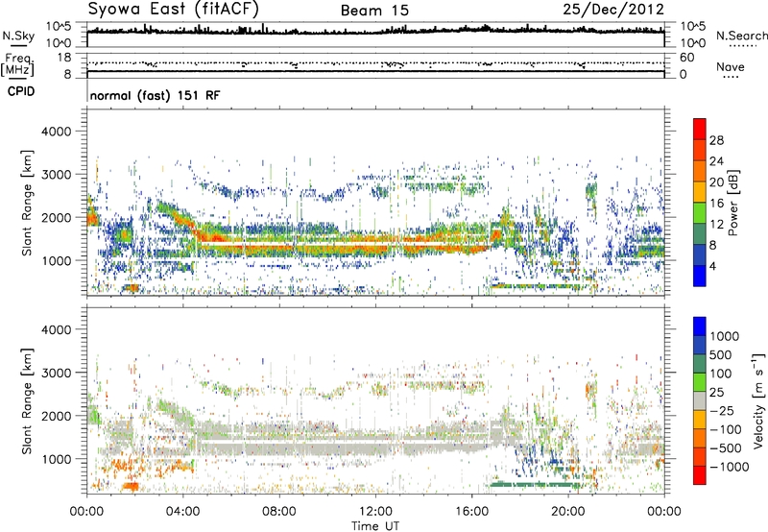Click the '12:00' time tick label

point(375,512)
